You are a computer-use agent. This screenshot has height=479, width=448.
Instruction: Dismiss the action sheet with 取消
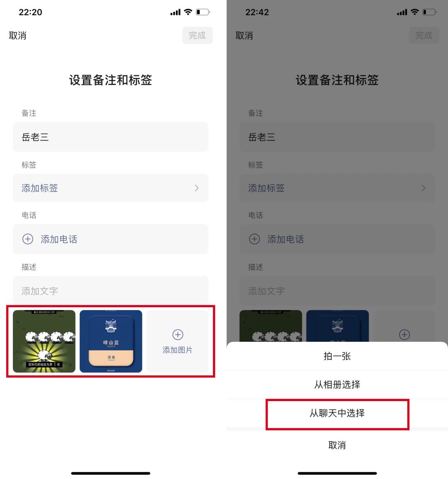pyautogui.click(x=337, y=445)
